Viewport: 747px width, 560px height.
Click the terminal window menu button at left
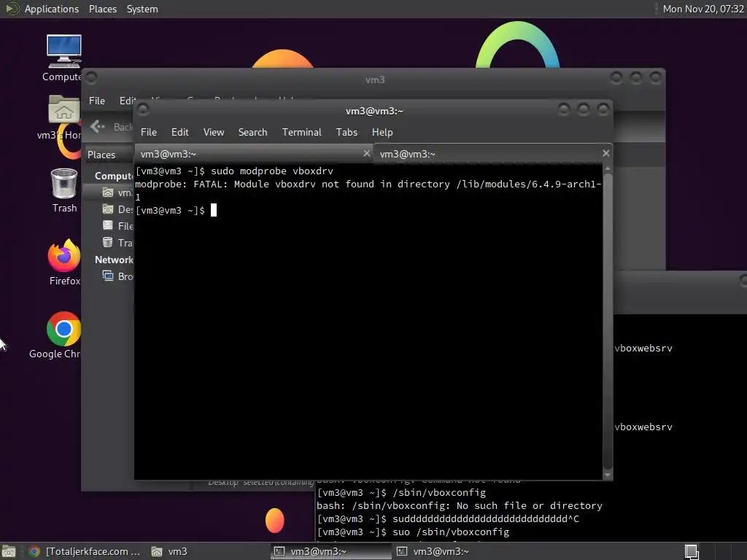tap(143, 110)
